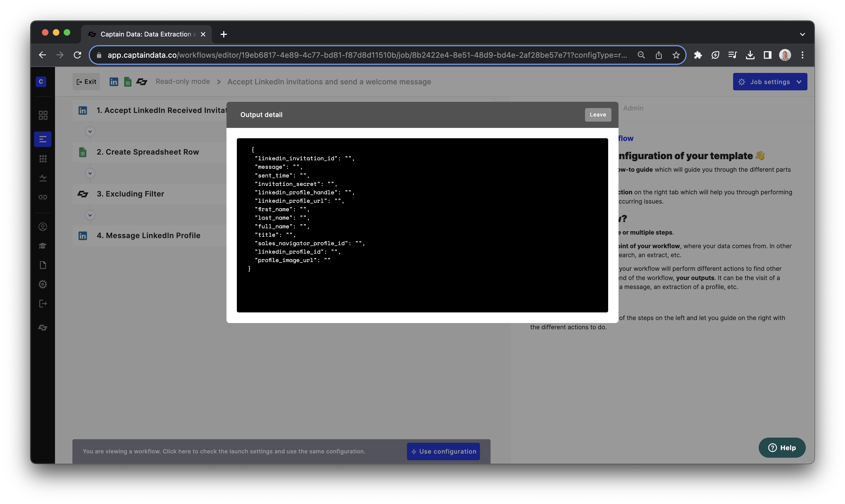Screen dimensions: 845x504
Task: Open the dashboard grid icon in sidebar
Action: pyautogui.click(x=43, y=115)
